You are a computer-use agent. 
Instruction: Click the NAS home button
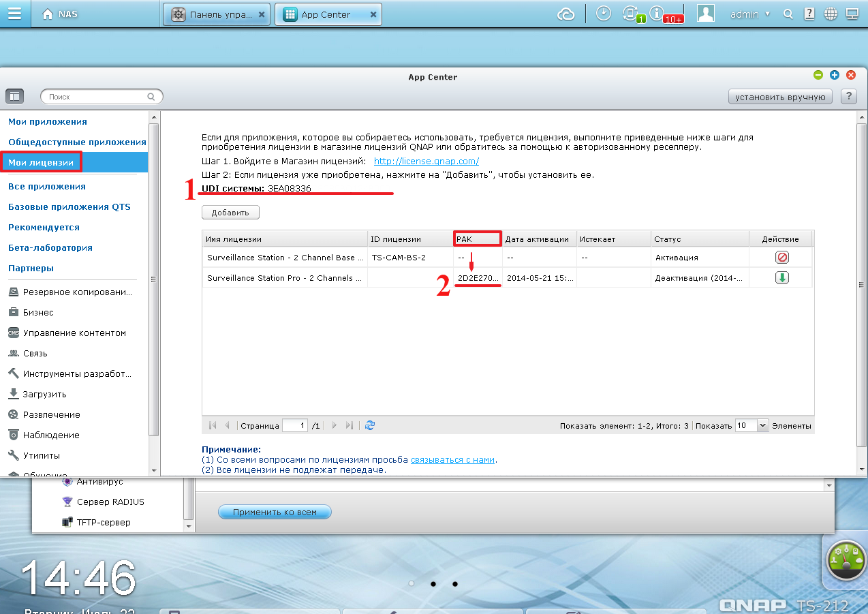[x=61, y=14]
